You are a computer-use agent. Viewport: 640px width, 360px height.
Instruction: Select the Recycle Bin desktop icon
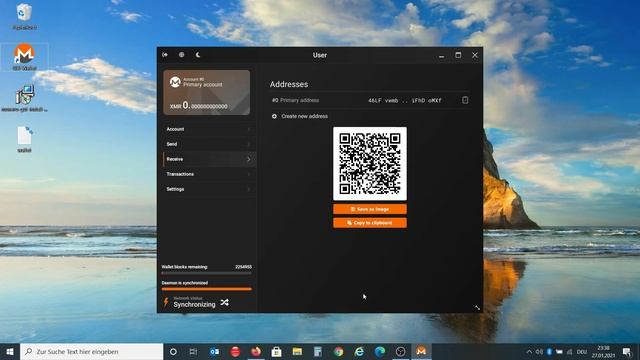(x=24, y=17)
